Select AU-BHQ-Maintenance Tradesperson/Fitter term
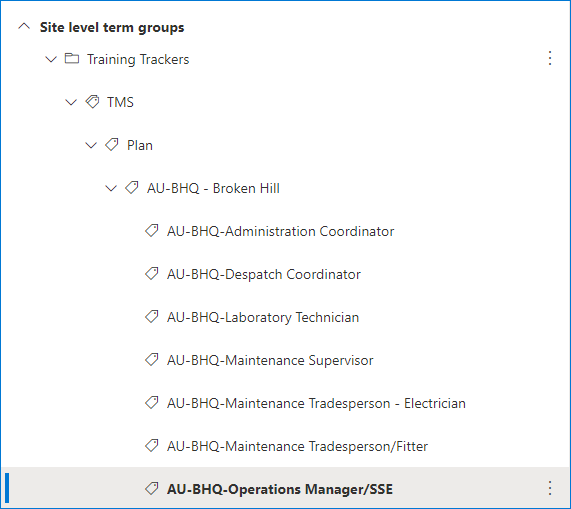571x509 pixels. [x=297, y=446]
